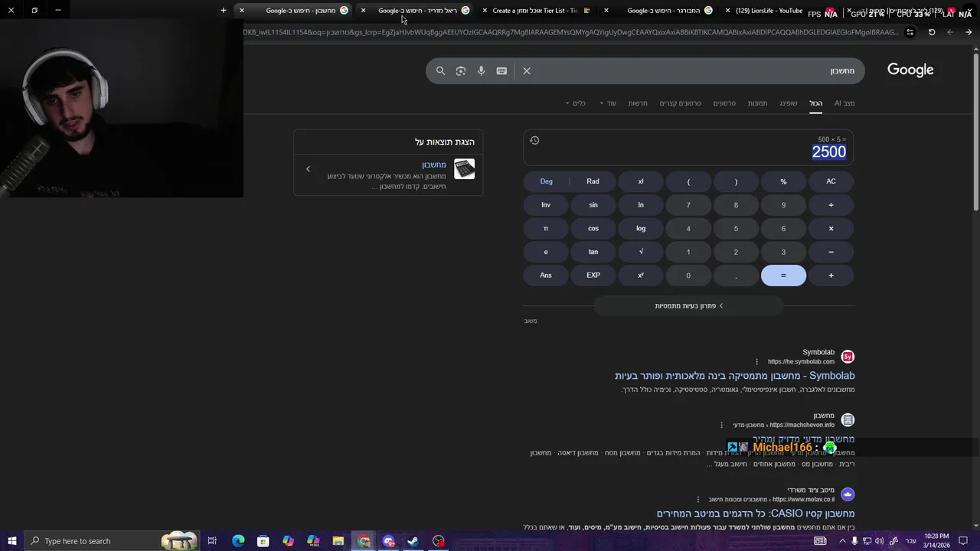Open three-dot menu beside Symbolab result

coord(756,362)
